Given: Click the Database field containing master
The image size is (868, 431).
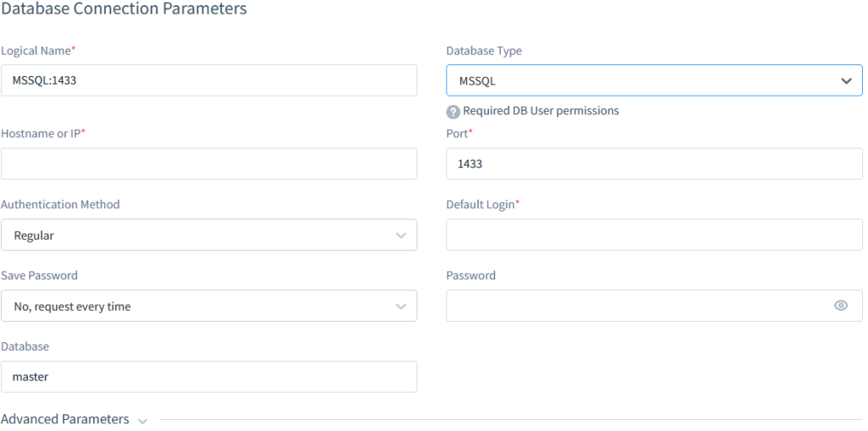Looking at the screenshot, I should click(x=209, y=377).
